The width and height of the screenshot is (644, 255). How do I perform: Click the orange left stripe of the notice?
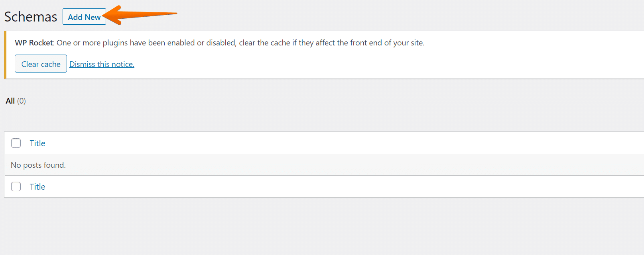pos(5,55)
